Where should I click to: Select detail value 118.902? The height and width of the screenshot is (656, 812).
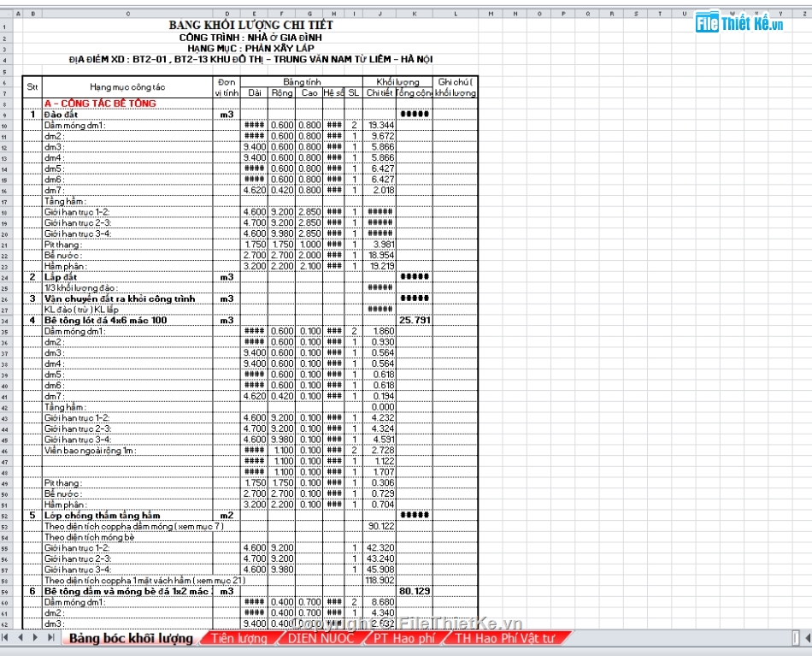[380, 581]
